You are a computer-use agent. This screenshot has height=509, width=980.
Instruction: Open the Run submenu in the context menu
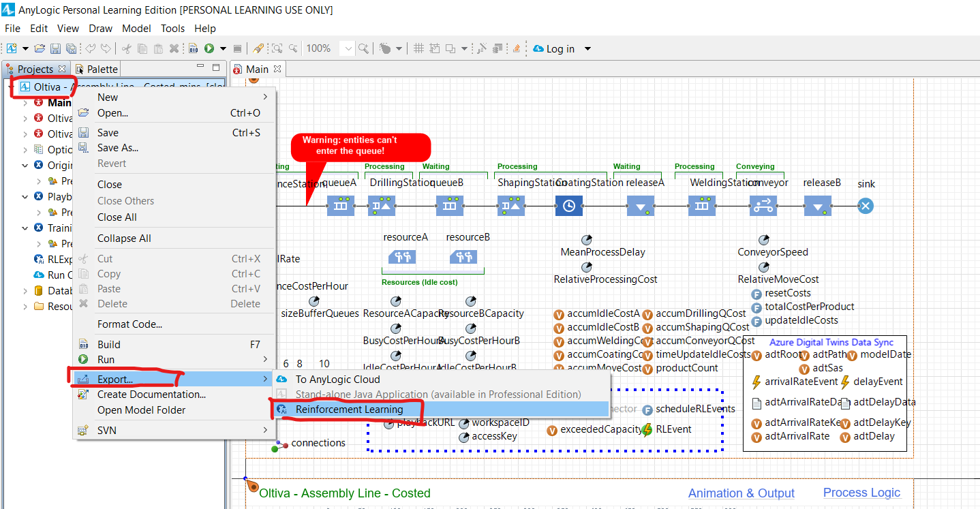coord(175,360)
